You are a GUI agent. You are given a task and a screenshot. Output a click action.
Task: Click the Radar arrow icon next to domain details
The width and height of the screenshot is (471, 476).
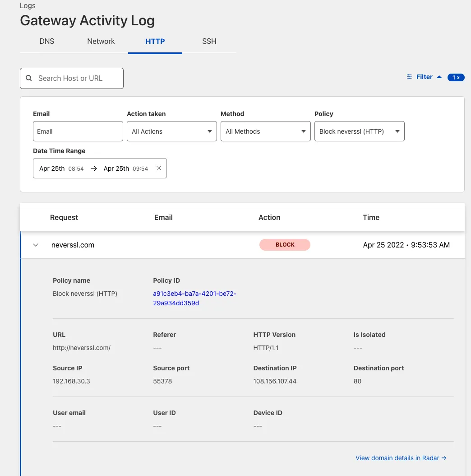(443, 458)
